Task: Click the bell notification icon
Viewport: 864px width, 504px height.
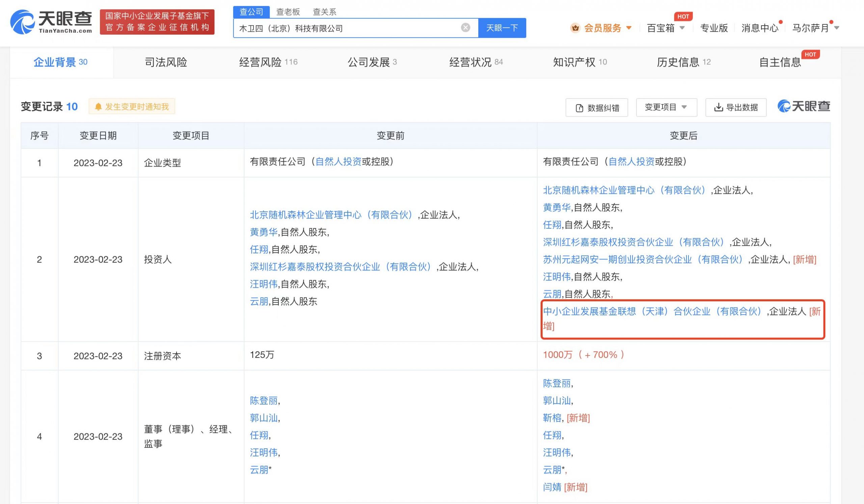Action: click(x=98, y=107)
